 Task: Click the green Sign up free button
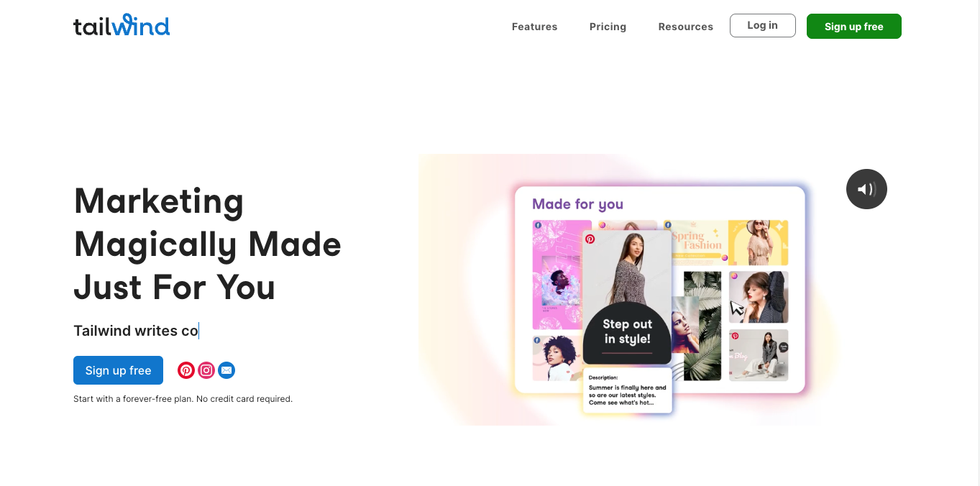click(853, 26)
